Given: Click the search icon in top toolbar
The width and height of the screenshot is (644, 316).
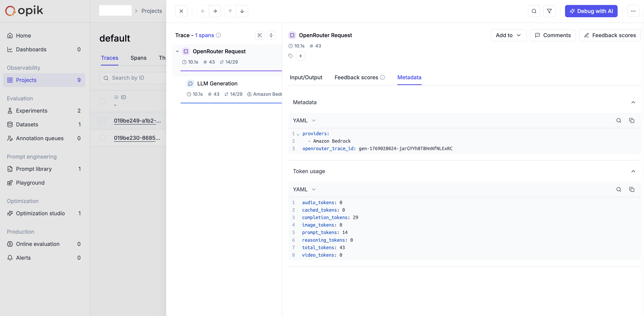Looking at the screenshot, I should coord(534,11).
